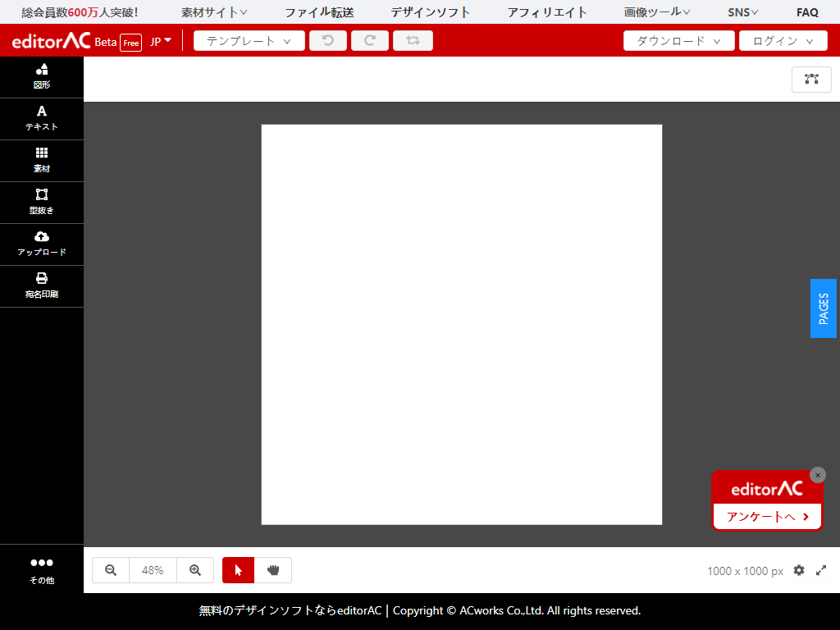This screenshot has height=630, width=840.
Task: Activate the pointer selection tool
Action: (239, 570)
